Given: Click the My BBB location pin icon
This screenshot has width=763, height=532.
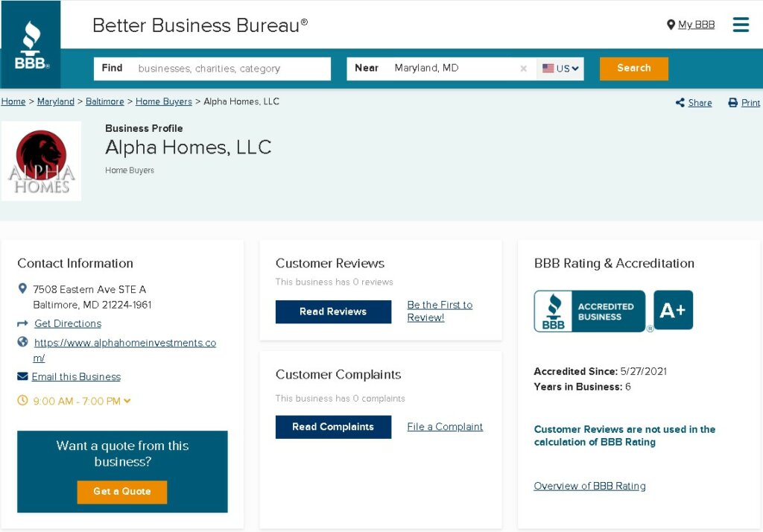Looking at the screenshot, I should [671, 25].
